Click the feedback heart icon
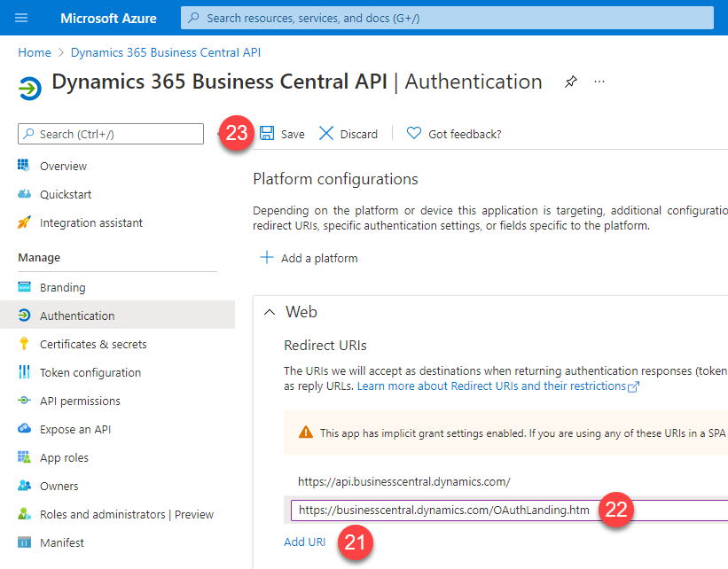 coord(414,133)
